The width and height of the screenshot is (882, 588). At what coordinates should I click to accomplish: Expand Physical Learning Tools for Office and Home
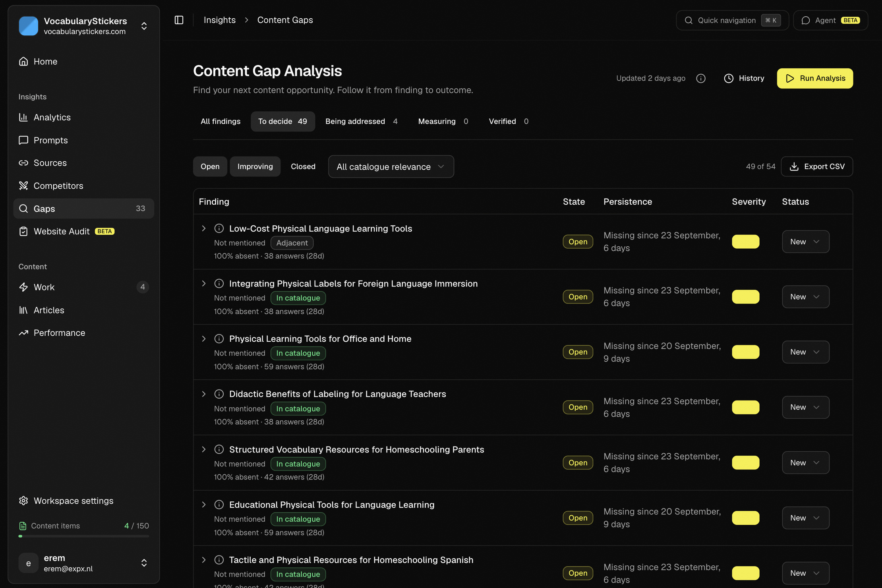(204, 338)
